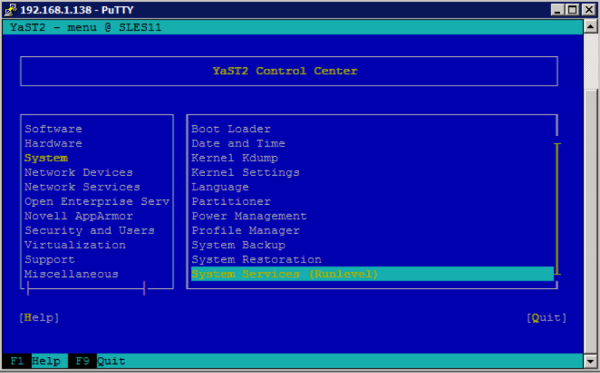Select the Hardware category
The width and height of the screenshot is (600, 373).
pyautogui.click(x=53, y=143)
